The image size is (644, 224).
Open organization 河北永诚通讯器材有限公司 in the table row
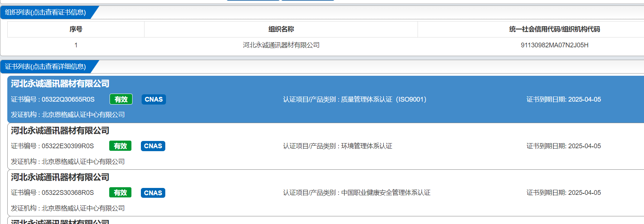[x=281, y=45]
